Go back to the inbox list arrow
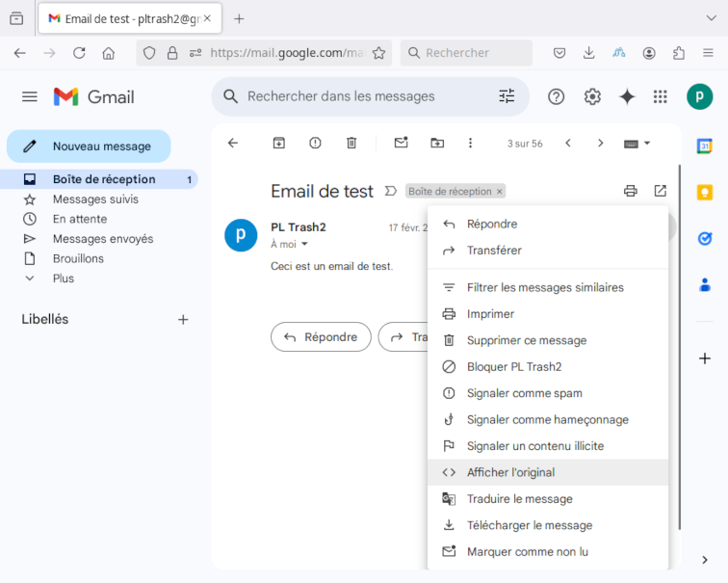 tap(233, 143)
